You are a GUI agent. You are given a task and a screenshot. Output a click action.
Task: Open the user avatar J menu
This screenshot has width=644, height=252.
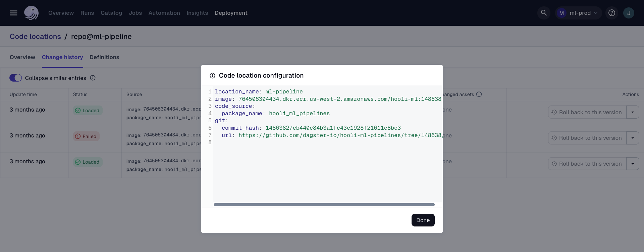[629, 13]
